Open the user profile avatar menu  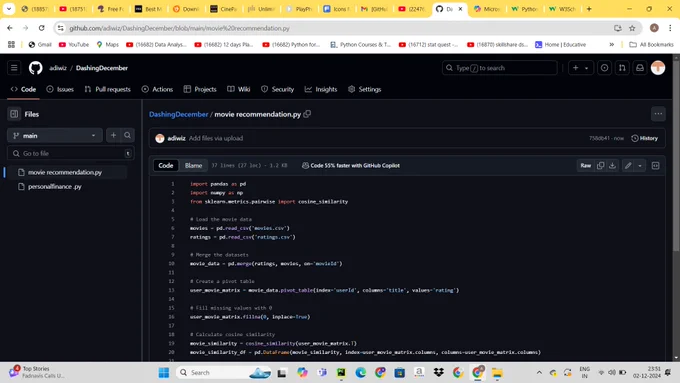658,68
